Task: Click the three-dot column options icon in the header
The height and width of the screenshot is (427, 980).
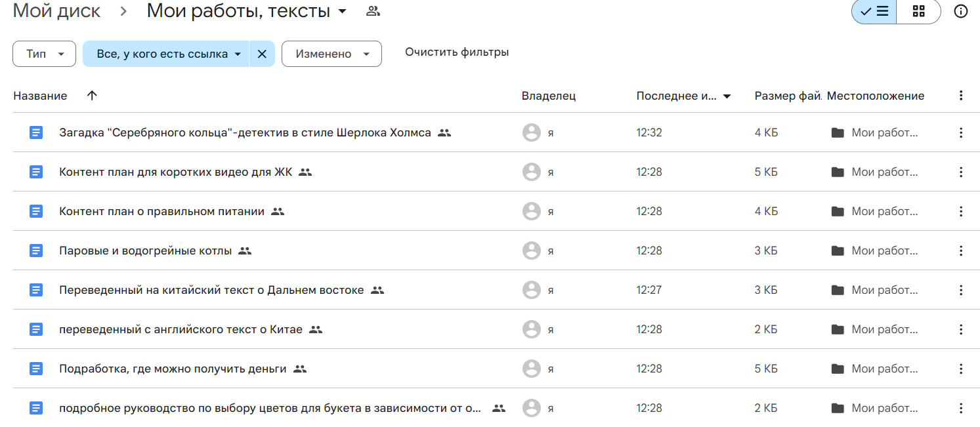Action: point(961,96)
